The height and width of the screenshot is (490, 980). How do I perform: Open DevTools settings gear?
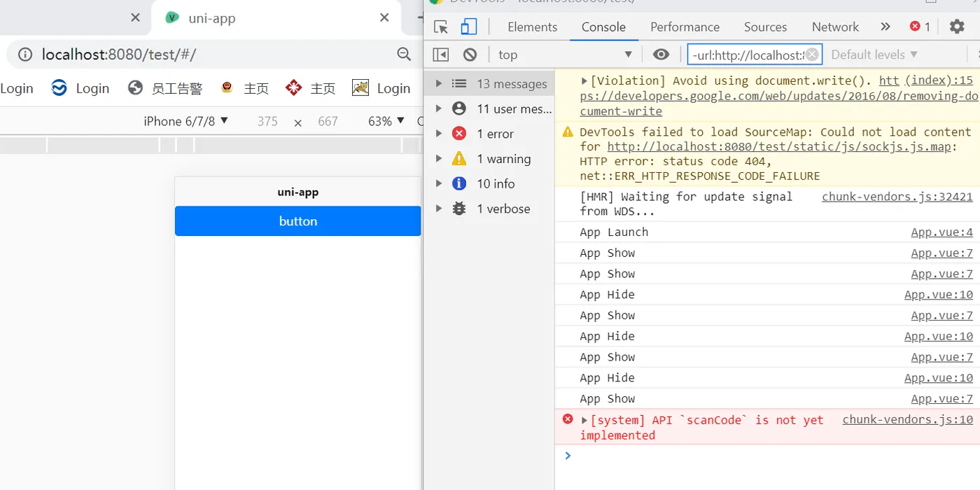tap(957, 27)
